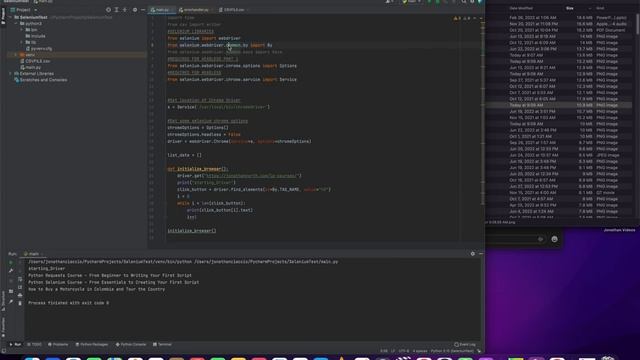Click line with 'def initialize_browser()' in editor
Screen dimensions: 640x360
pos(198,169)
